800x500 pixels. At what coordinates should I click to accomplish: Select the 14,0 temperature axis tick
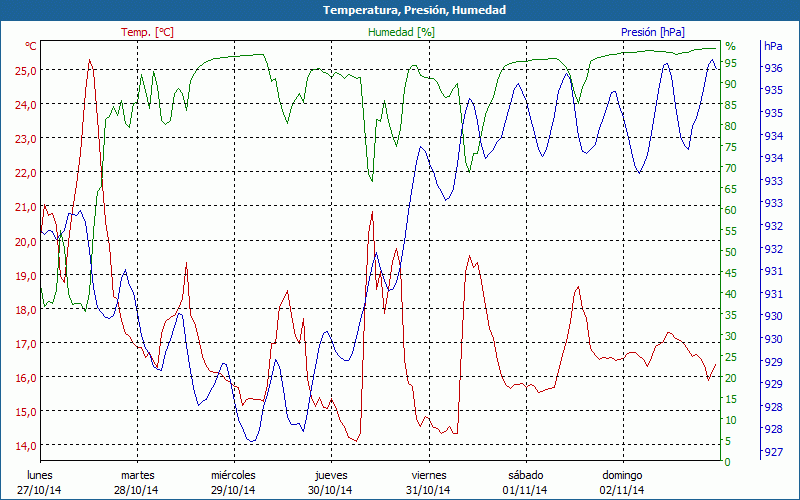[x=25, y=445]
